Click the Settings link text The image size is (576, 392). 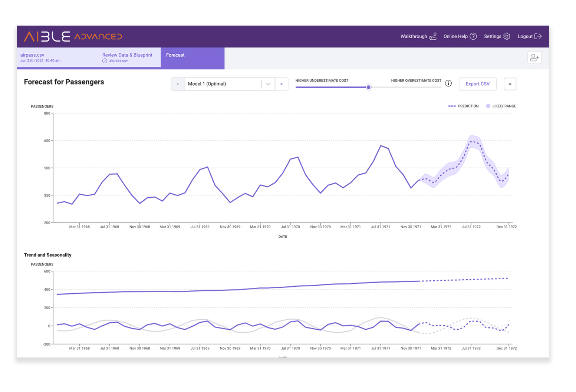coord(493,36)
